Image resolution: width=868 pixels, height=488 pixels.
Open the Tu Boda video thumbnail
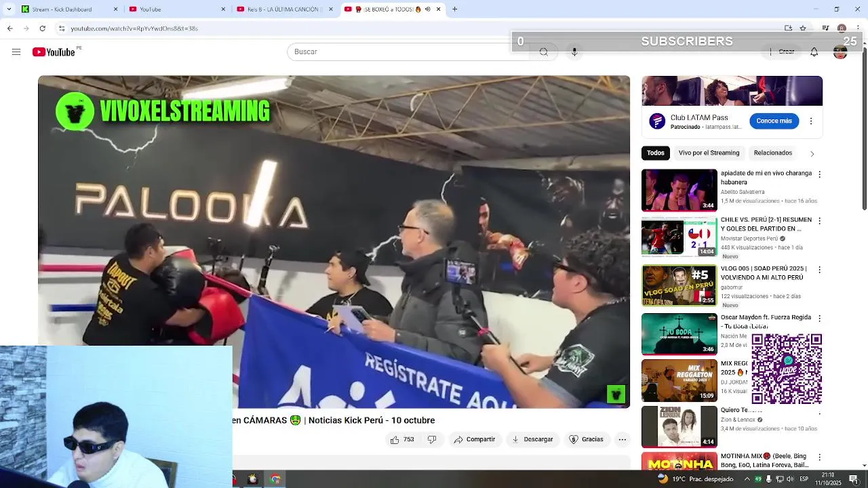click(x=679, y=334)
